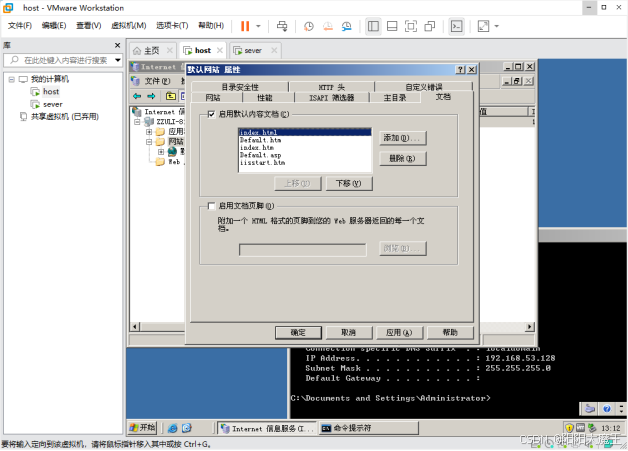
Task: Click the send Ctrl+Alt+Del toolbar icon
Action: point(282,26)
